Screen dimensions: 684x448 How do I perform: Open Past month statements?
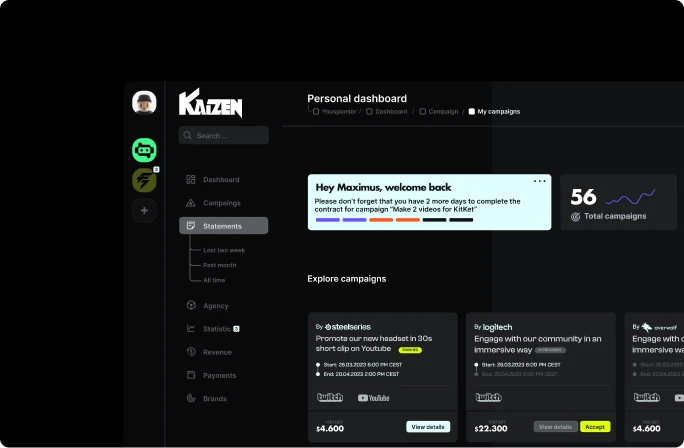pos(219,265)
